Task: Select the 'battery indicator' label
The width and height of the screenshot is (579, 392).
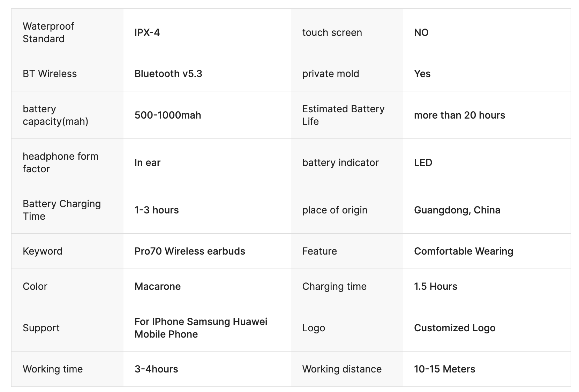Action: (340, 163)
